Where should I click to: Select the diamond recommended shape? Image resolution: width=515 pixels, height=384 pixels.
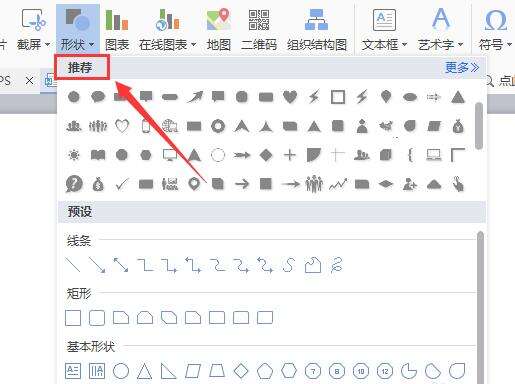click(x=266, y=155)
